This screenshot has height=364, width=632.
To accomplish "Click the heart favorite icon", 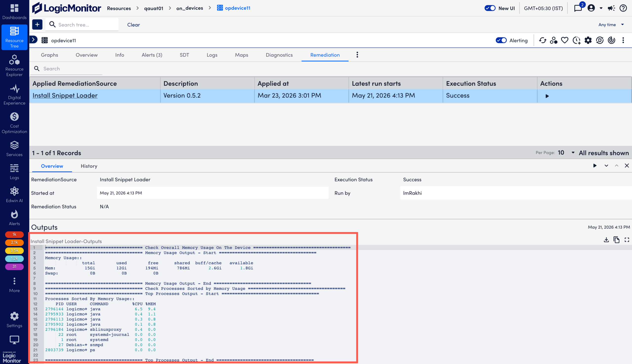I will (565, 40).
